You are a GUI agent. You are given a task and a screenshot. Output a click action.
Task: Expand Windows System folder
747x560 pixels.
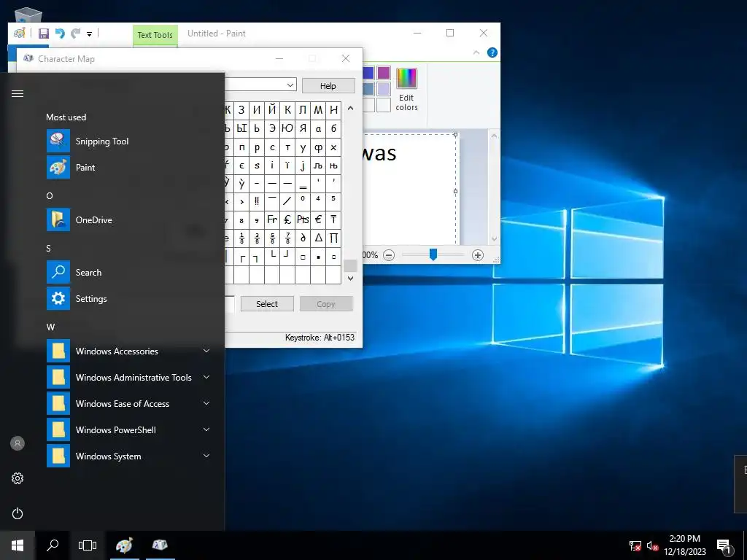[x=128, y=456]
